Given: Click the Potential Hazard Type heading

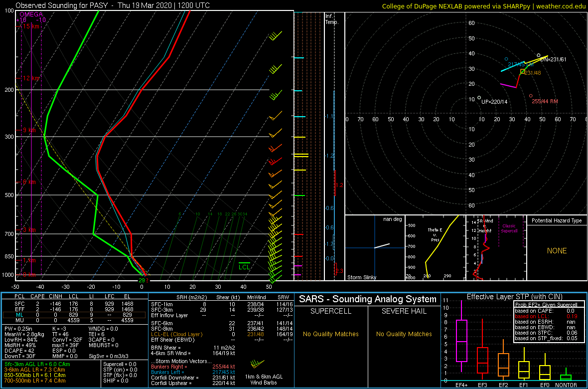Looking at the screenshot, I should pyautogui.click(x=557, y=221).
